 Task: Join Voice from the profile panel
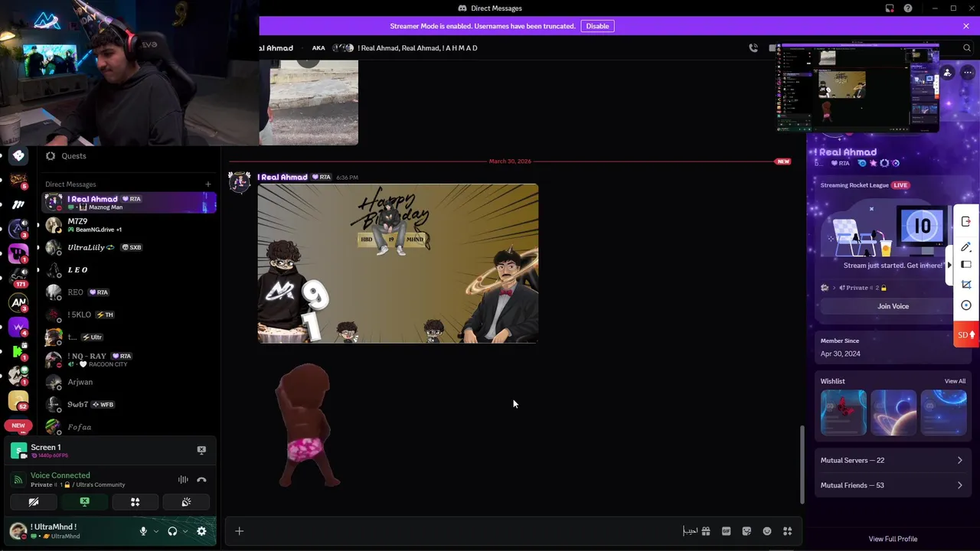(893, 306)
